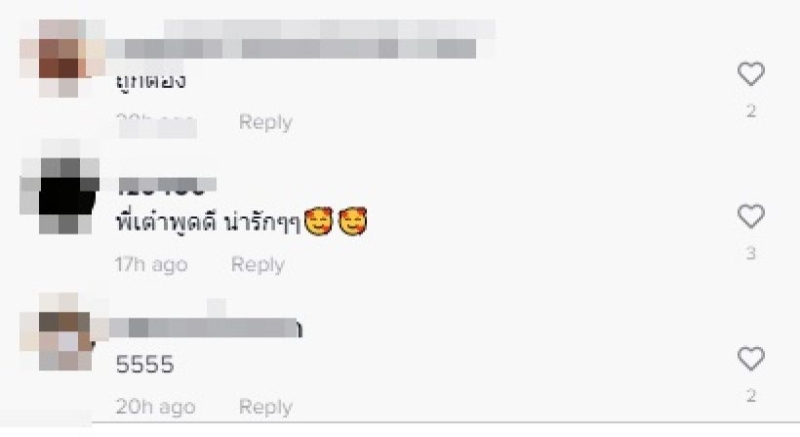This screenshot has width=800, height=437.
Task: Click the 17h ago timestamp
Action: [151, 265]
